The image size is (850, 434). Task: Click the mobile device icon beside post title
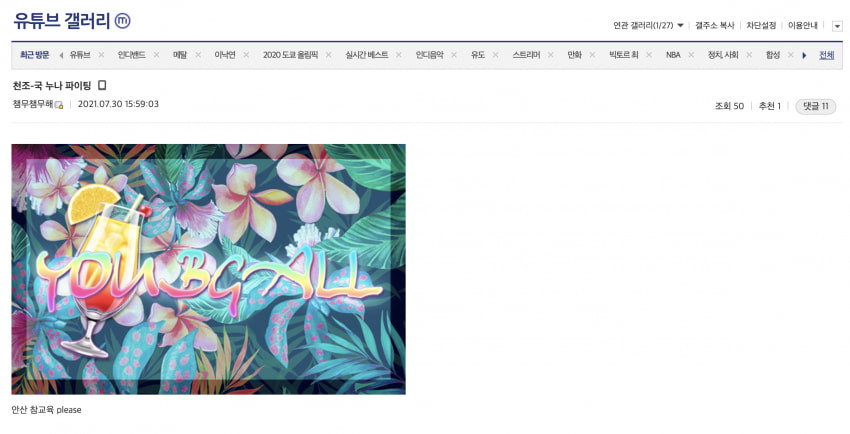102,85
